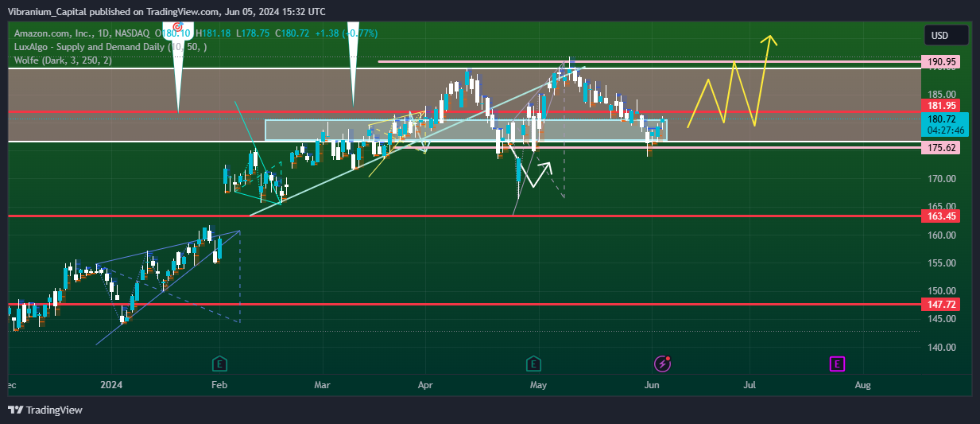Screen dimensions: 980x424
Task: Click the purple lightning event icon near Jun
Action: click(x=662, y=364)
